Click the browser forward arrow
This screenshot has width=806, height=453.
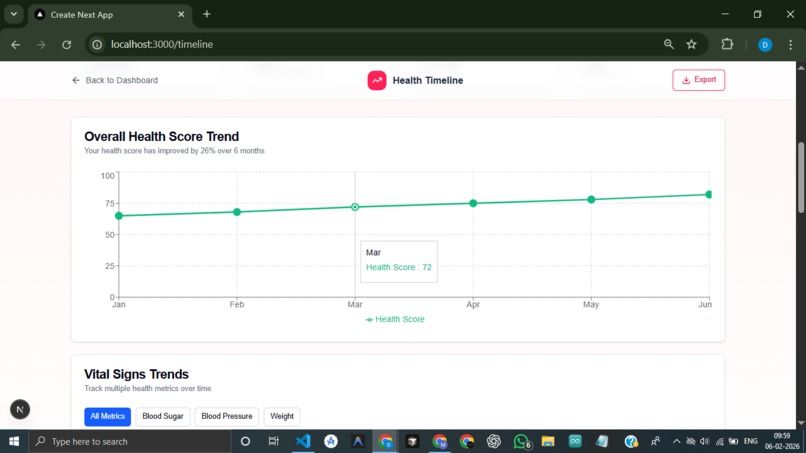click(41, 45)
